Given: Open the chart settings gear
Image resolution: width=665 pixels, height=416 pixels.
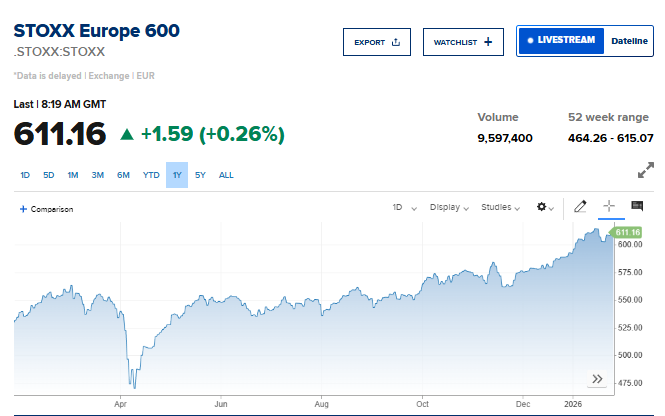Looking at the screenshot, I should click(543, 207).
